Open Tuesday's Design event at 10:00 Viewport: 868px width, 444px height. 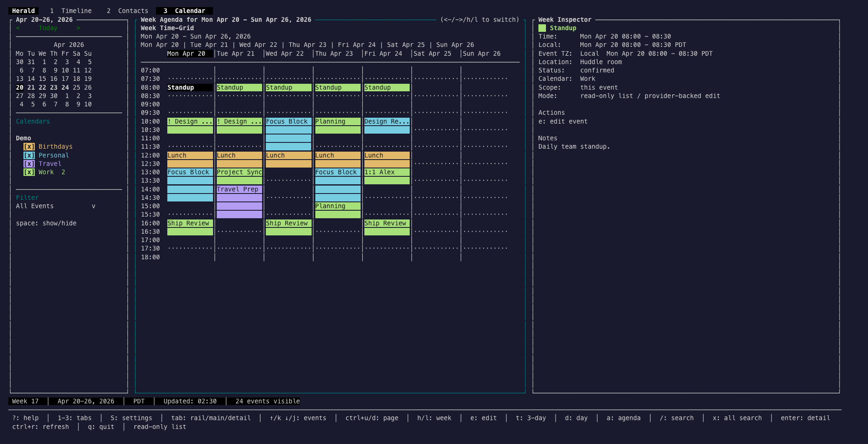pos(239,126)
